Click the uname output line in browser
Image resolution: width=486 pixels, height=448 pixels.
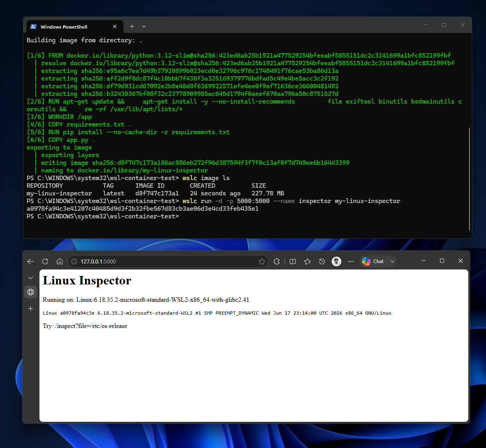tap(217, 313)
